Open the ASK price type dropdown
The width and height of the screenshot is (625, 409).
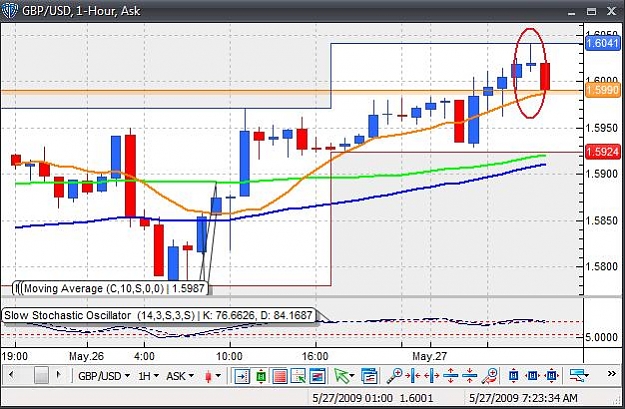(x=180, y=376)
